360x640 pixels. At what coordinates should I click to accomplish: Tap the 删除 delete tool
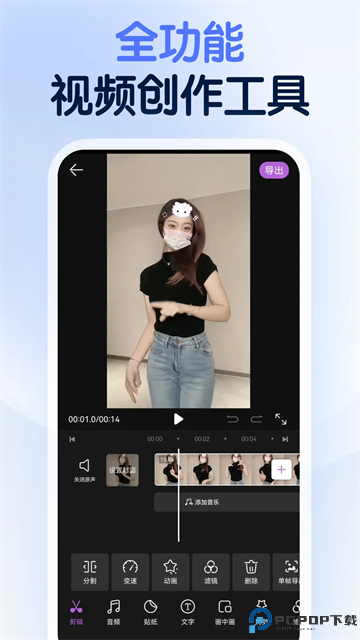251,572
